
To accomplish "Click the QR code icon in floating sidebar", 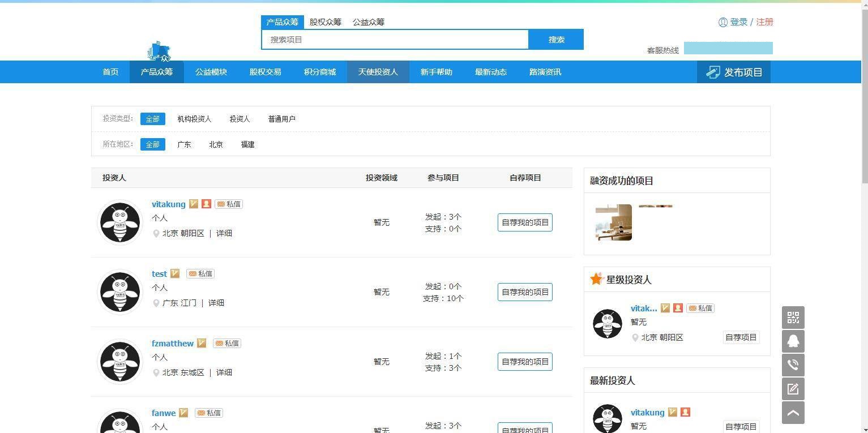I will [x=793, y=318].
